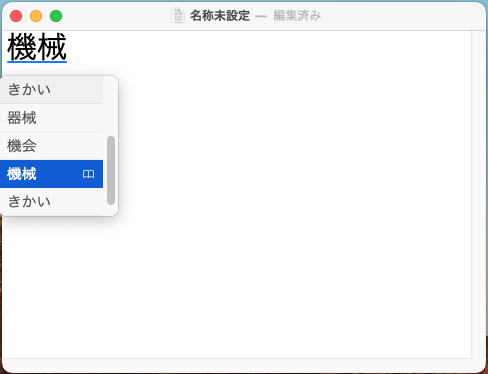
Task: Click the 編集済み status text
Action: tap(297, 16)
